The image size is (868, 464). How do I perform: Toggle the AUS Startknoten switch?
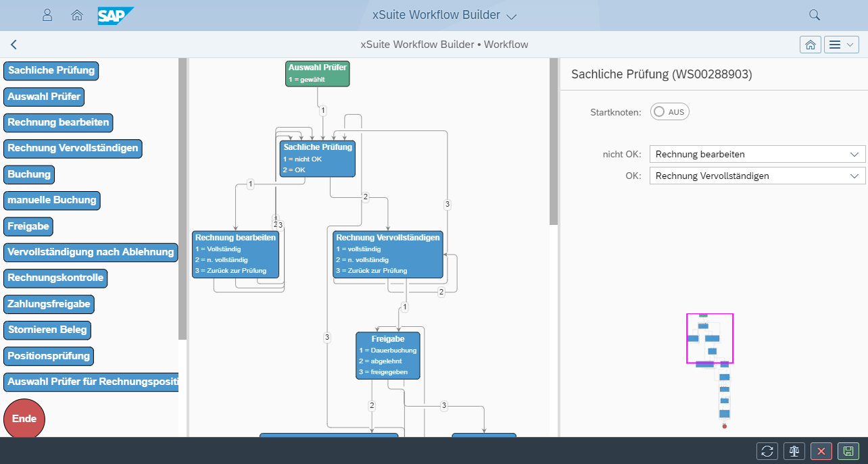pos(669,111)
